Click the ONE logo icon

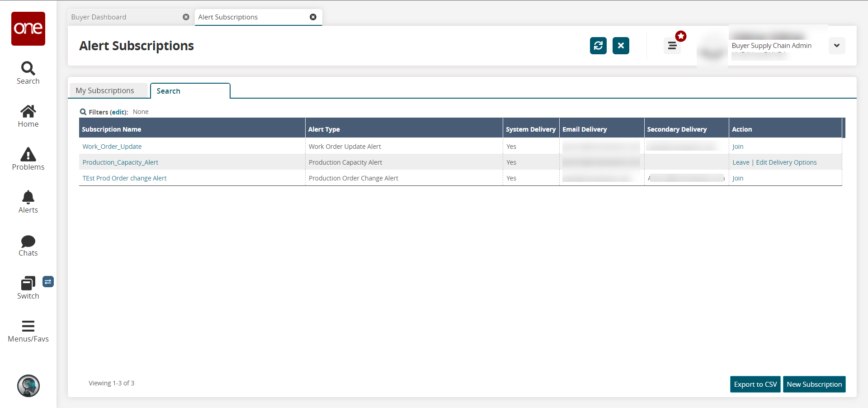coord(28,28)
